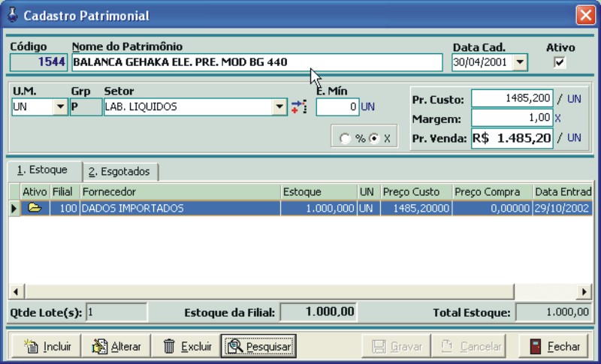Click the Estoque column header

click(319, 192)
